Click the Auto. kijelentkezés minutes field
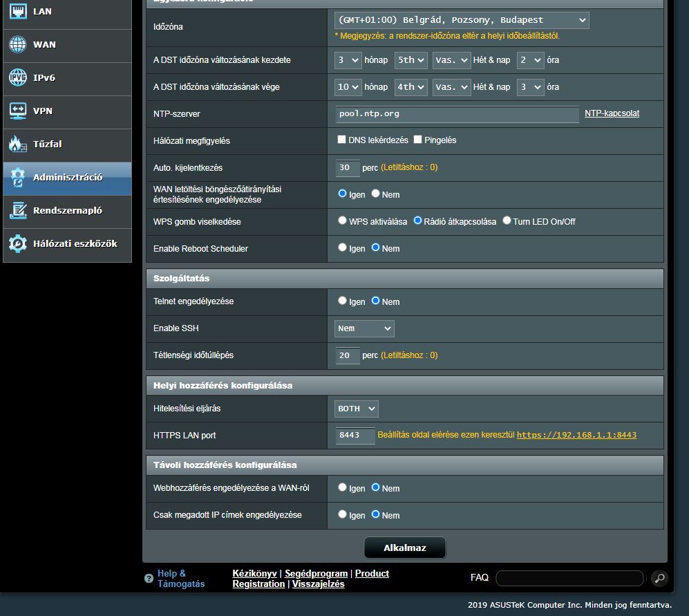This screenshot has height=616, width=689. click(348, 168)
